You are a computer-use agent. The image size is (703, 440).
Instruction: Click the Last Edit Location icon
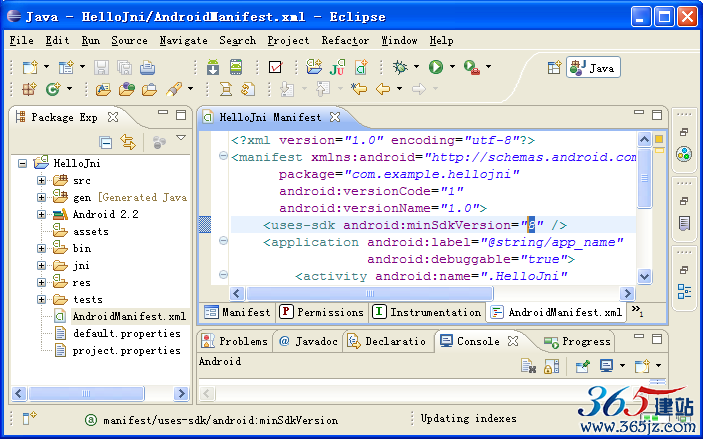coord(359,89)
